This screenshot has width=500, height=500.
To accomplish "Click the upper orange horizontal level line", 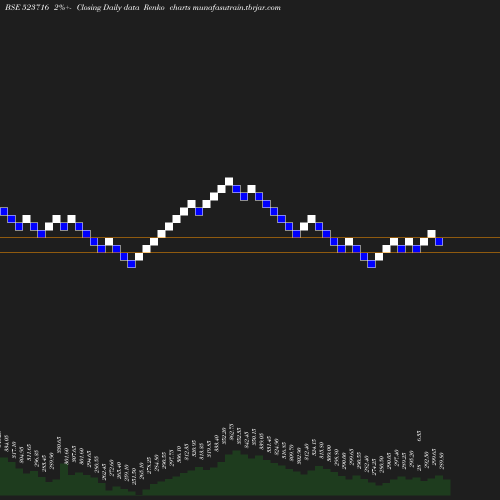I will pyautogui.click(x=250, y=237).
